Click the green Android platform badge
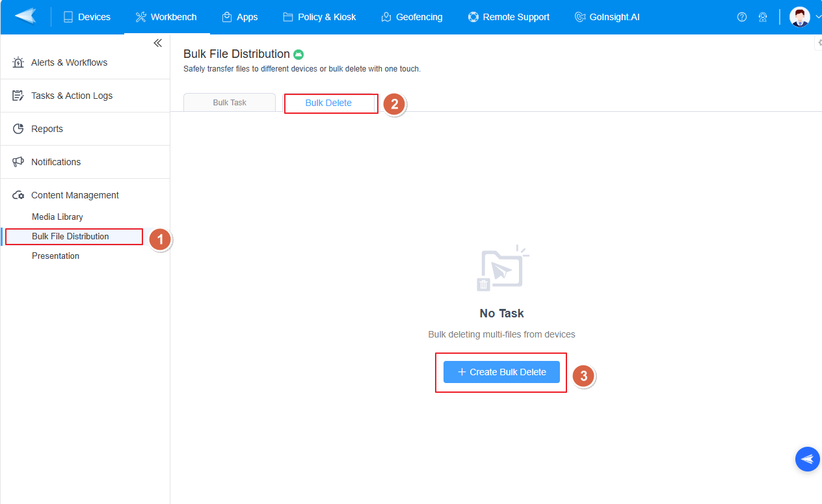Viewport: 822px width, 504px height. [298, 55]
